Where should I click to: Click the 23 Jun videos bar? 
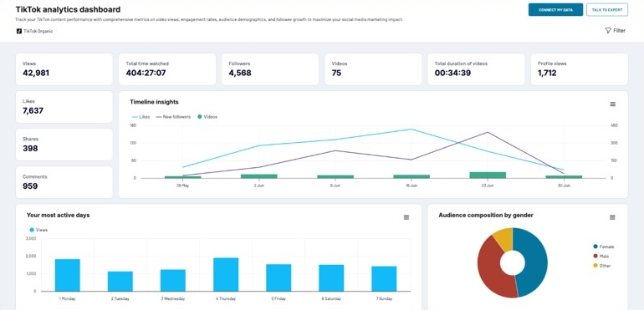(x=488, y=175)
